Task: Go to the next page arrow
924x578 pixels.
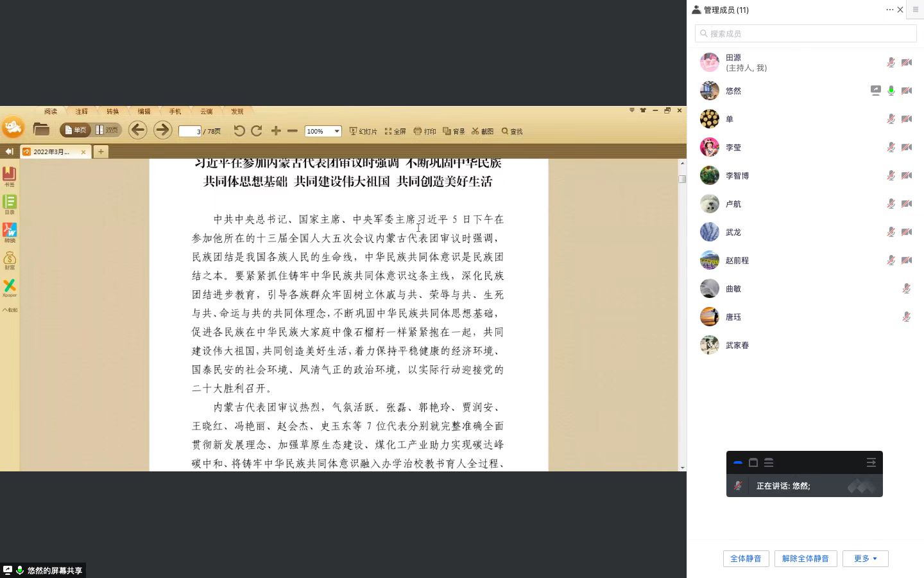Action: 162,130
